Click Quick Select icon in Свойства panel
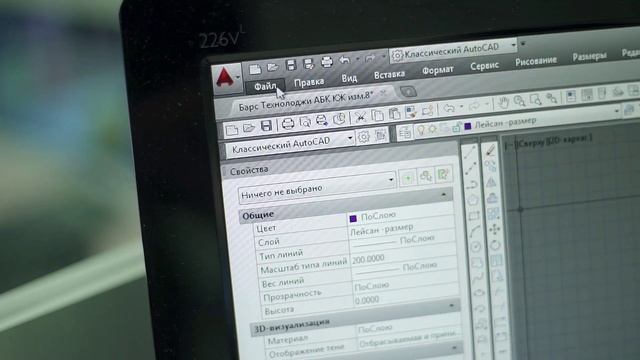Viewport: 640px width, 360px height. click(443, 174)
